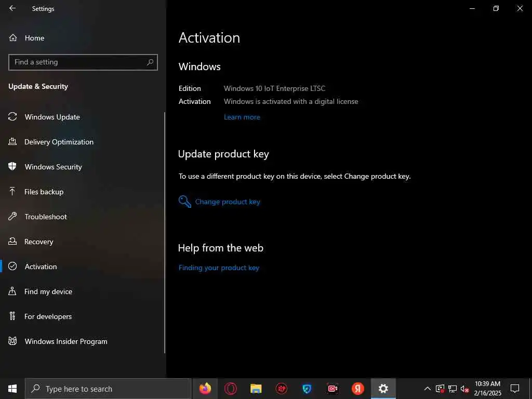Viewport: 532px width, 399px height.
Task: Click the muted volume tray icon
Action: click(x=464, y=389)
